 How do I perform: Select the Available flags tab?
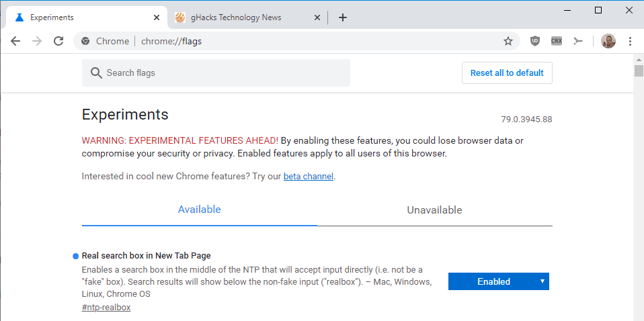pyautogui.click(x=199, y=209)
